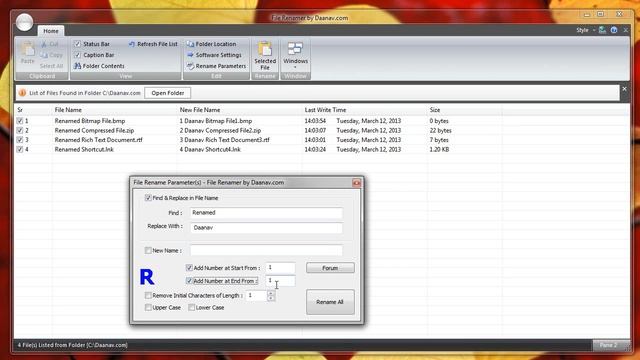
Task: Open Software Settings
Action: click(214, 55)
